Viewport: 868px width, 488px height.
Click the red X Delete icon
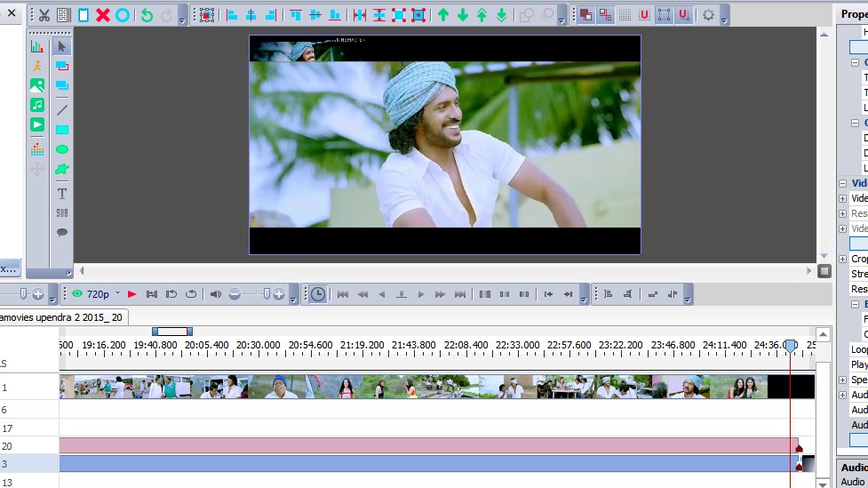(x=103, y=15)
